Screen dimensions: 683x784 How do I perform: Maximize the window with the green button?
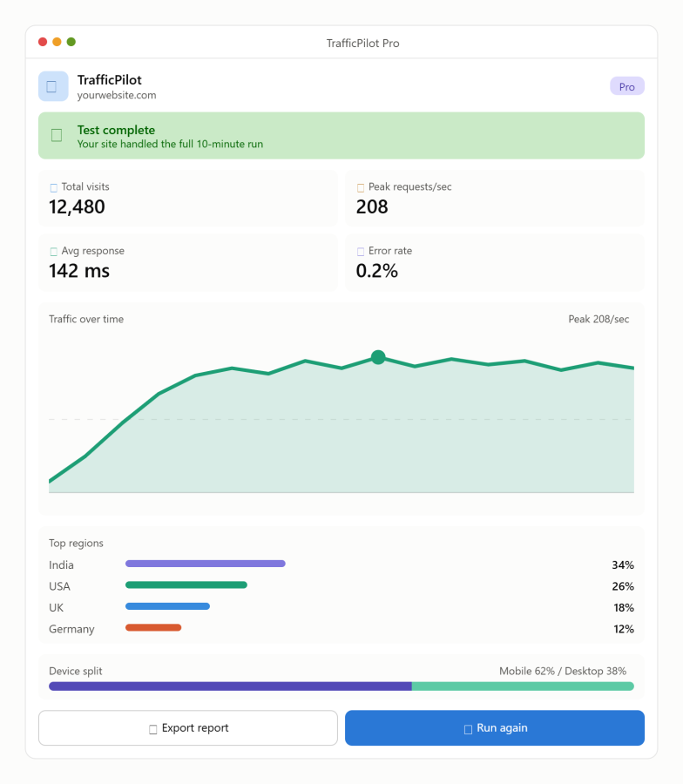pyautogui.click(x=71, y=42)
